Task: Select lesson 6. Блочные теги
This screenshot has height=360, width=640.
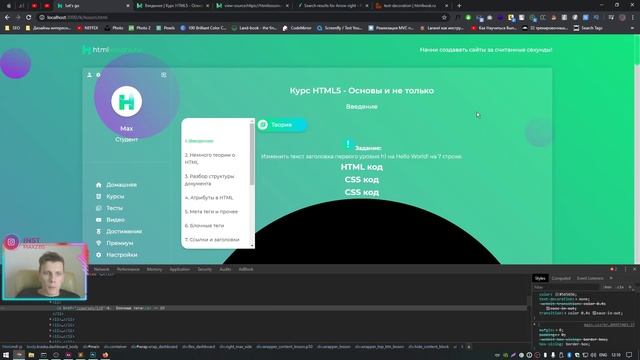Action: (x=204, y=225)
